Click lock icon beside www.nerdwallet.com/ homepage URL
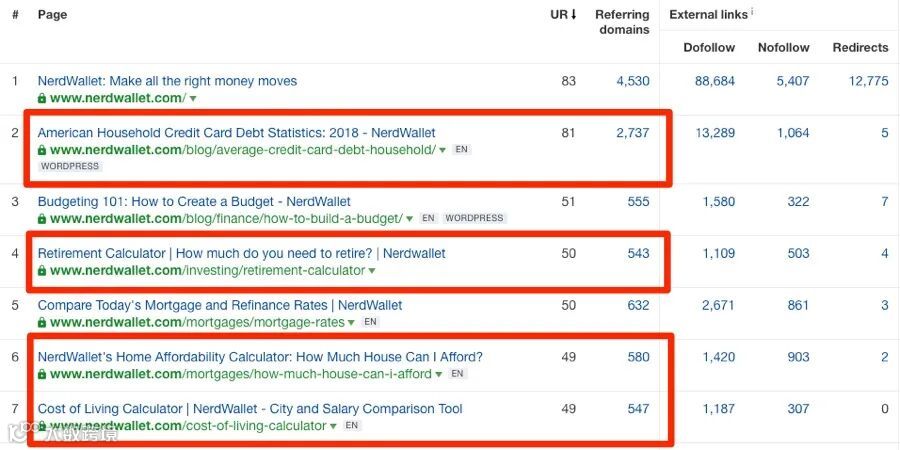900x450 pixels. pos(42,98)
